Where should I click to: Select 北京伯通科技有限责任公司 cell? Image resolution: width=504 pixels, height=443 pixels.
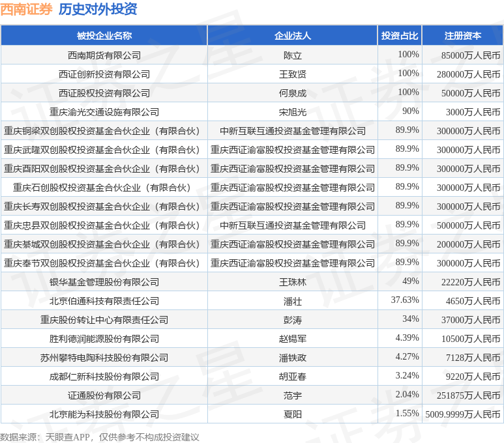104,301
